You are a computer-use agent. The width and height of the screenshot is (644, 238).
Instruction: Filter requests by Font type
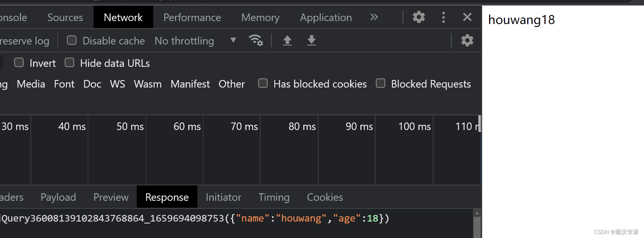[64, 84]
